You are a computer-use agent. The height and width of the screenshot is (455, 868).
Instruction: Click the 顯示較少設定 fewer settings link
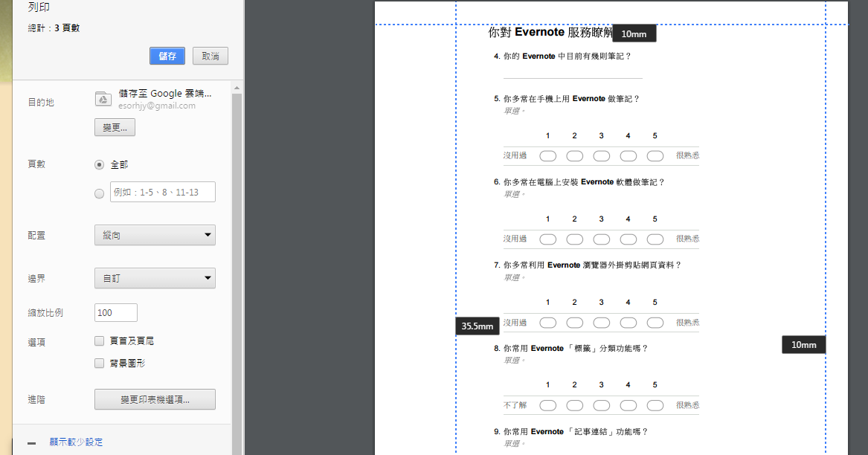click(x=76, y=442)
